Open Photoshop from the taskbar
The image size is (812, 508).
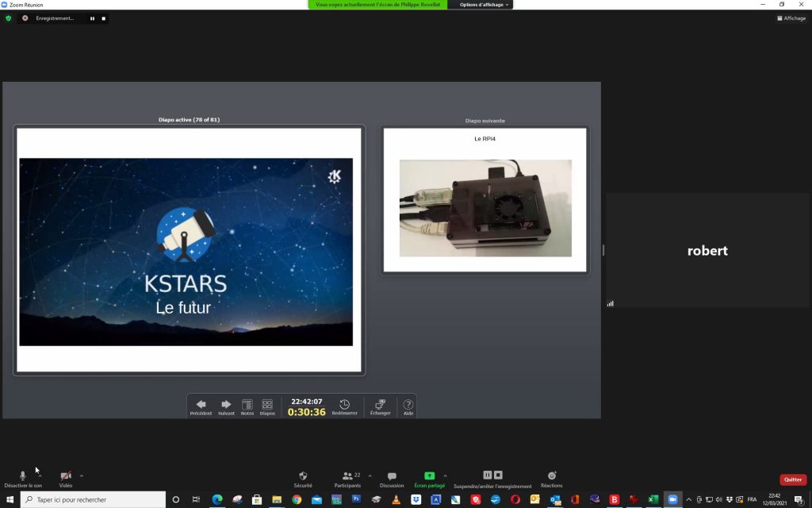click(x=356, y=499)
